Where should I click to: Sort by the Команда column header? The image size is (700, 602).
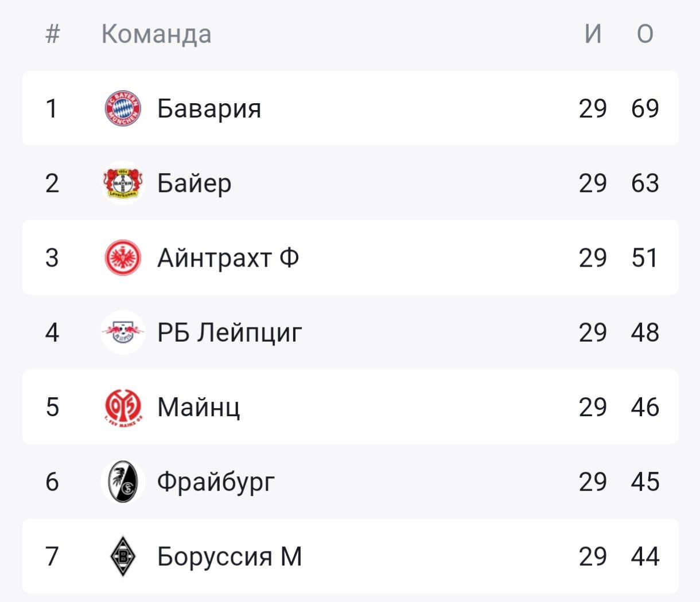[156, 34]
